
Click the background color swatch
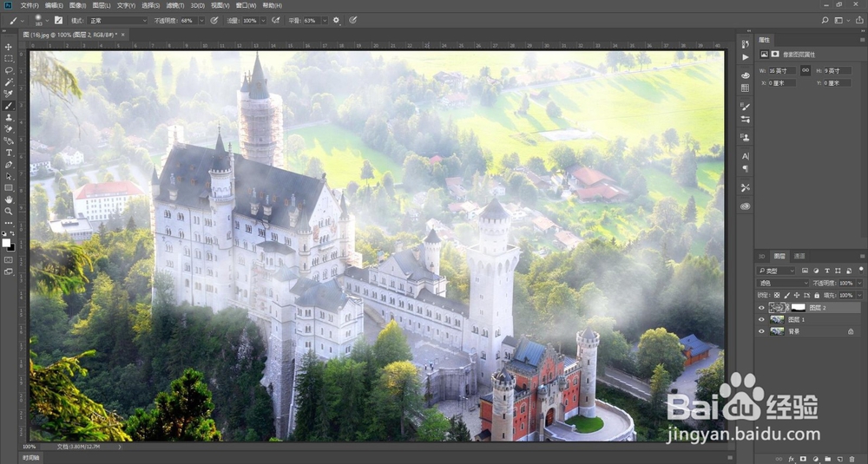[11, 247]
